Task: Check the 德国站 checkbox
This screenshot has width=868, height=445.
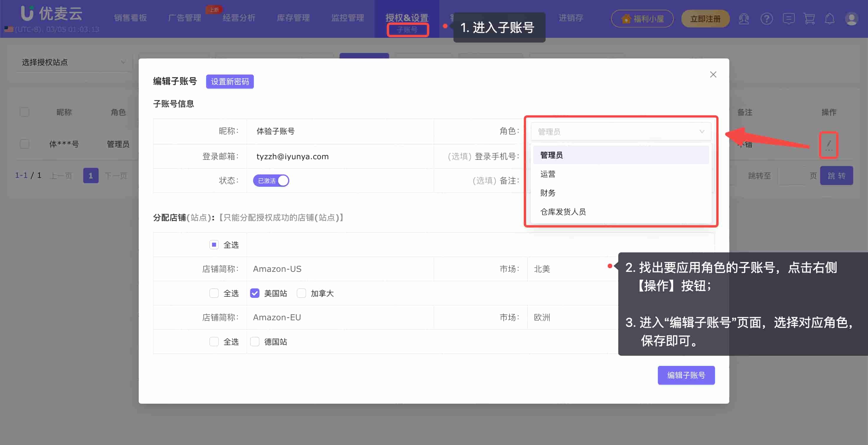Action: (x=255, y=342)
